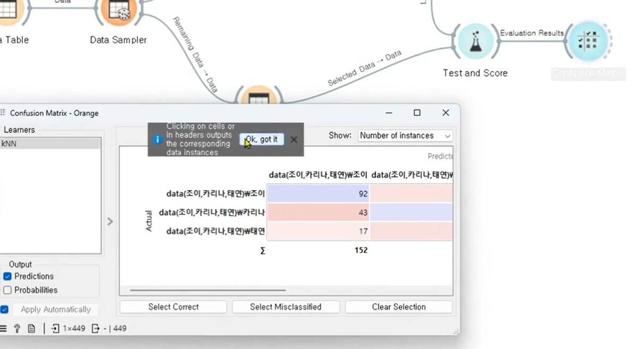This screenshot has width=644, height=349.
Task: Click the input data arrow icon
Action: click(55, 329)
